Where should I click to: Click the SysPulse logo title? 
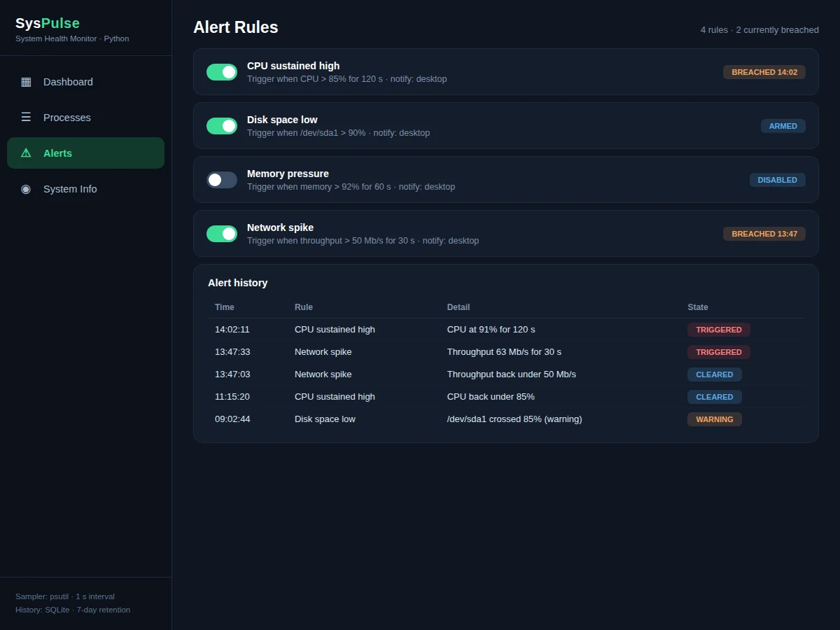[x=48, y=23]
